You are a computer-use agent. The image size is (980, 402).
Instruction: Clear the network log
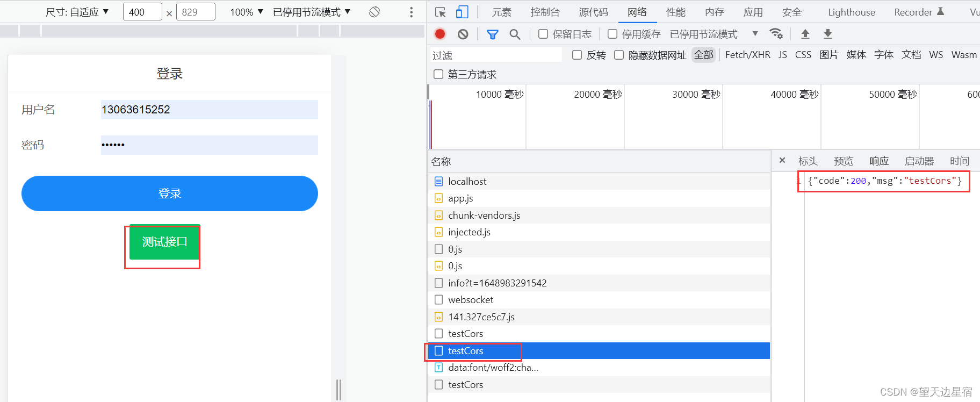[463, 34]
